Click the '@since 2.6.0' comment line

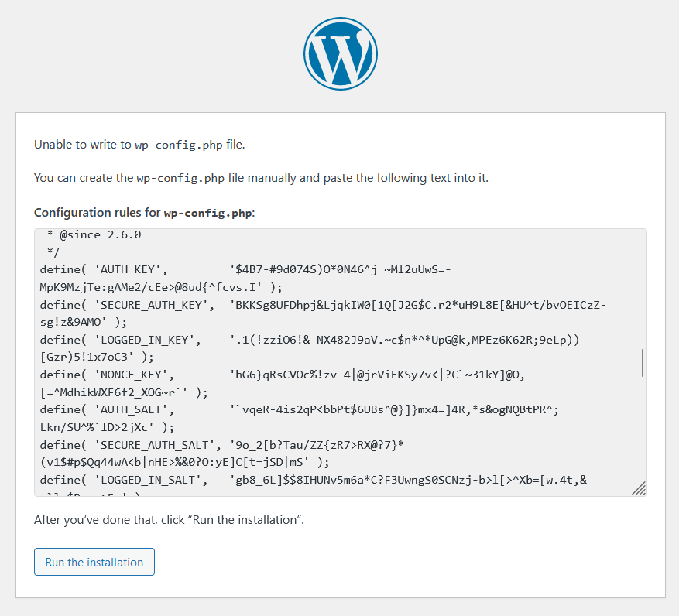[x=94, y=234]
